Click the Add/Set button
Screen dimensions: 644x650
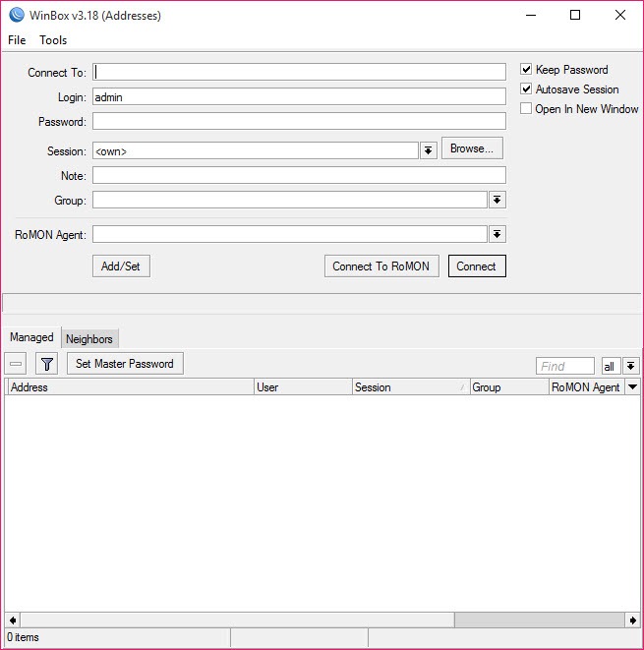point(121,266)
